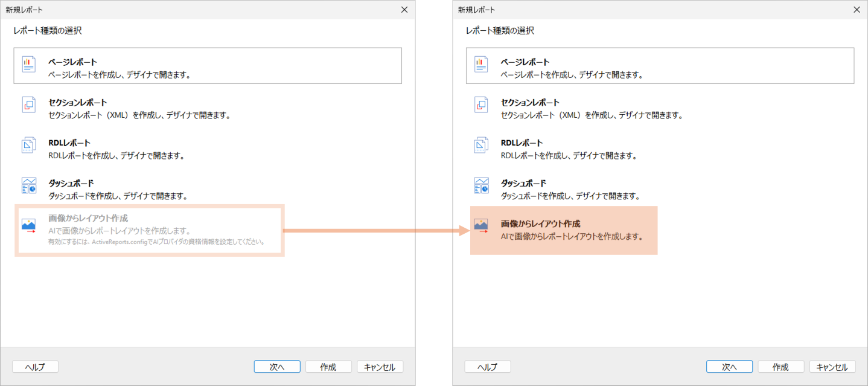Click 作成 to create the report

[x=328, y=366]
